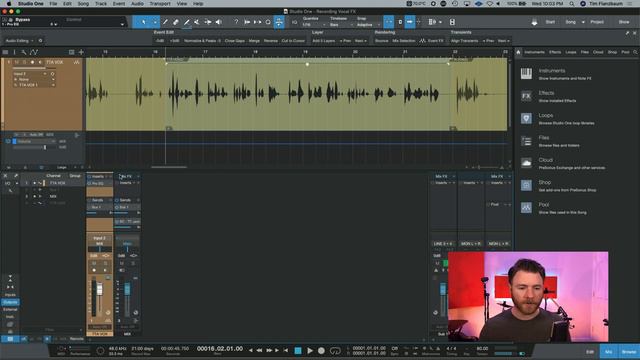The width and height of the screenshot is (640, 360).
Task: Open the Quantize value dropdown
Action: (313, 25)
